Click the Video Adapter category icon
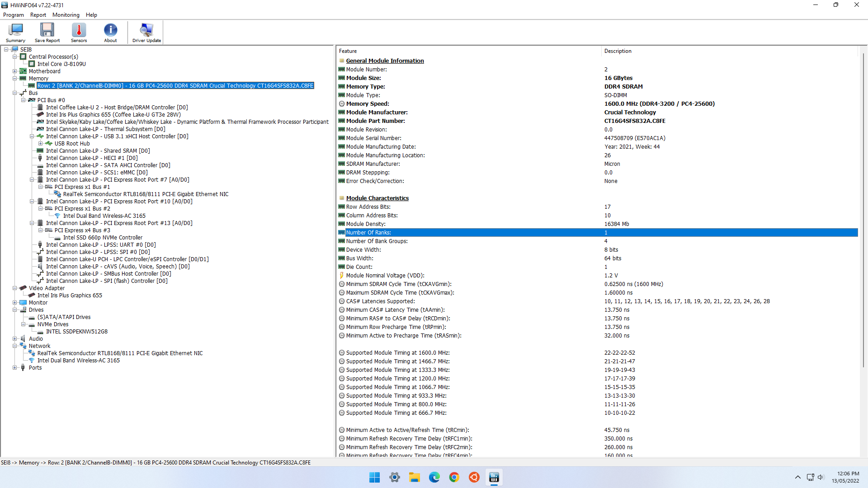 point(23,288)
